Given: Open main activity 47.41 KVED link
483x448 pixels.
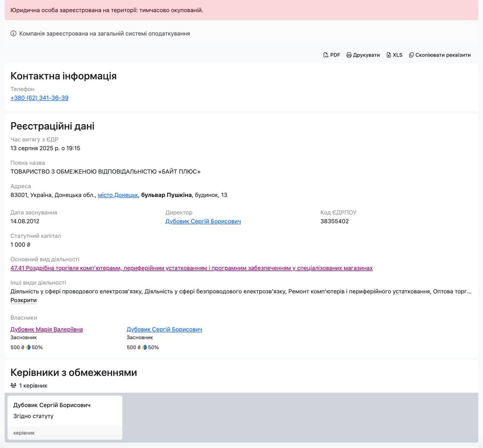Looking at the screenshot, I should [191, 268].
